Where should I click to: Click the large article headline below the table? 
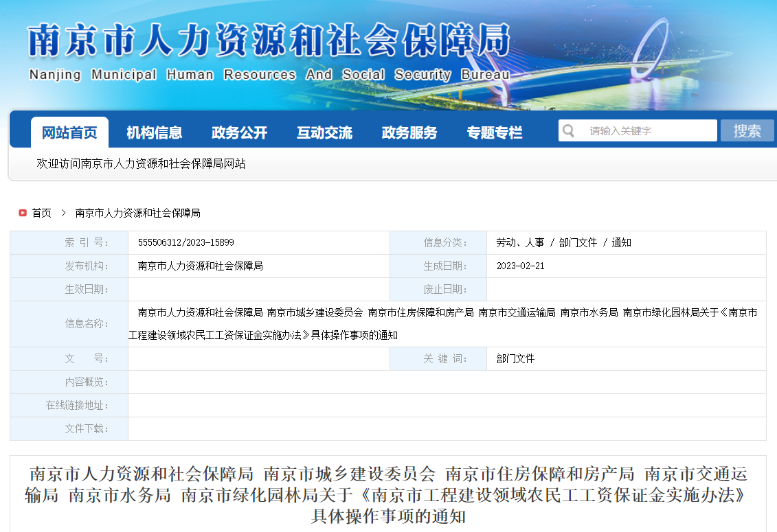click(x=388, y=494)
